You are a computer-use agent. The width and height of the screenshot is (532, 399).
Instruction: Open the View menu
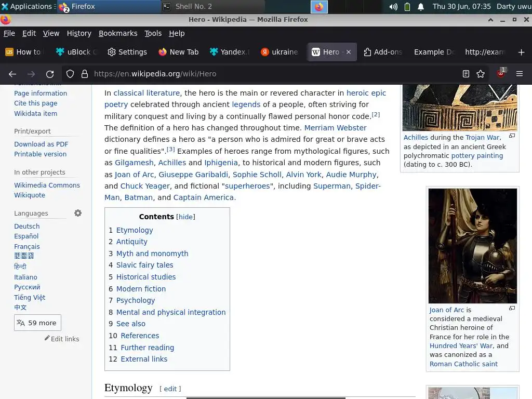tap(51, 33)
